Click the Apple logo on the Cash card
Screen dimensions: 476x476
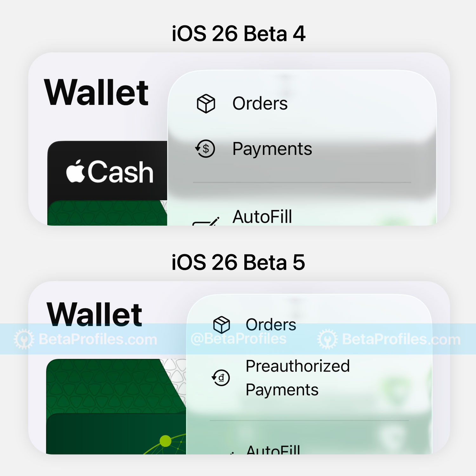76,171
